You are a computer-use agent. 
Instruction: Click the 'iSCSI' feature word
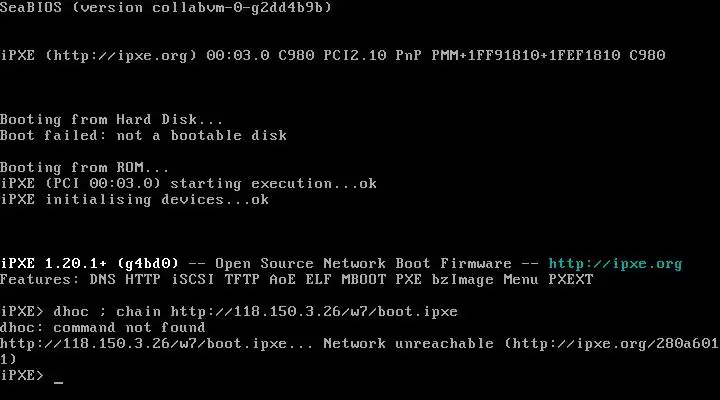pos(193,279)
